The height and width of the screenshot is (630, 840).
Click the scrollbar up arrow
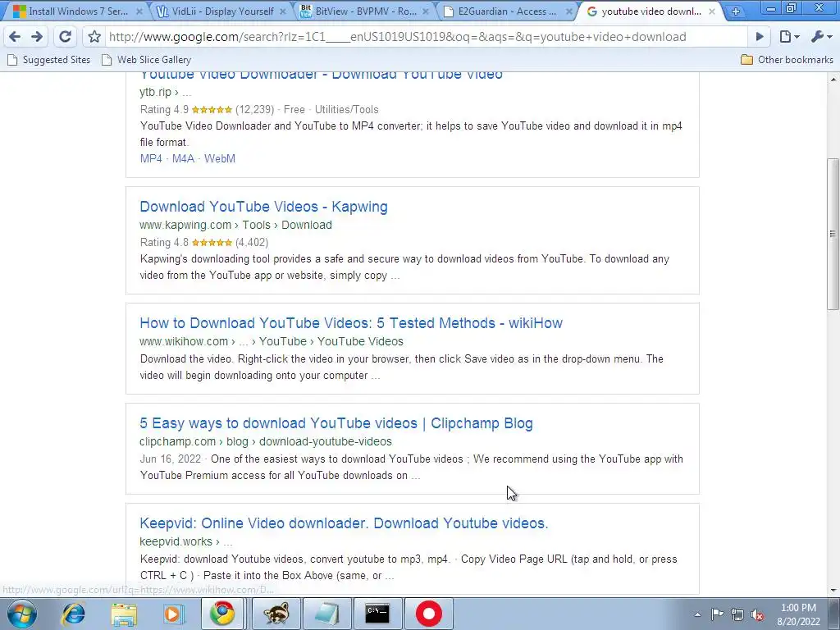833,80
